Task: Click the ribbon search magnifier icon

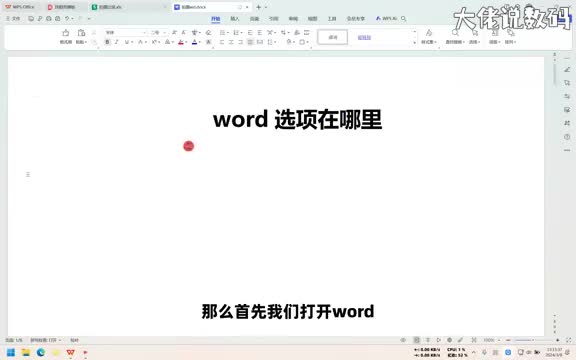Action: [x=403, y=18]
